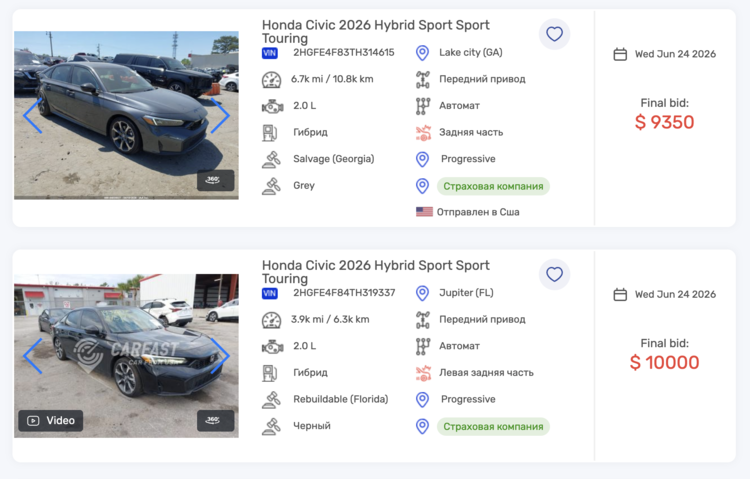This screenshot has height=479, width=750.
Task: Click Progressive seller in black Civic card
Action: (x=468, y=399)
